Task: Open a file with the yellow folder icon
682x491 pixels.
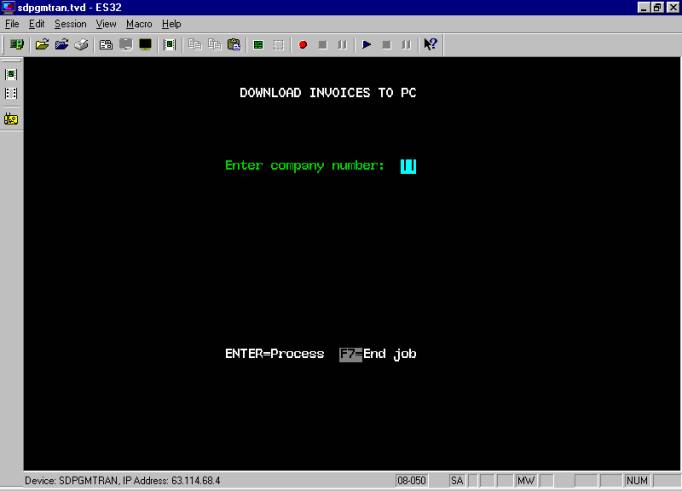Action: 42,44
